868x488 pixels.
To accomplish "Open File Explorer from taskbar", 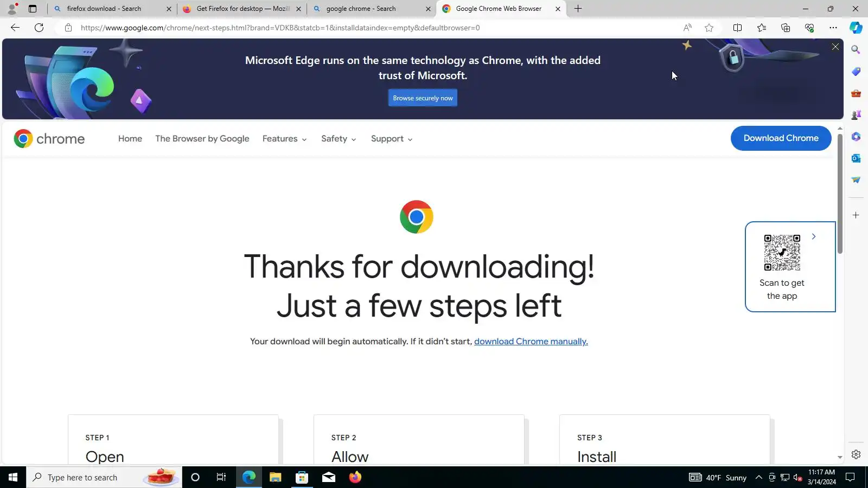I will coord(276,477).
